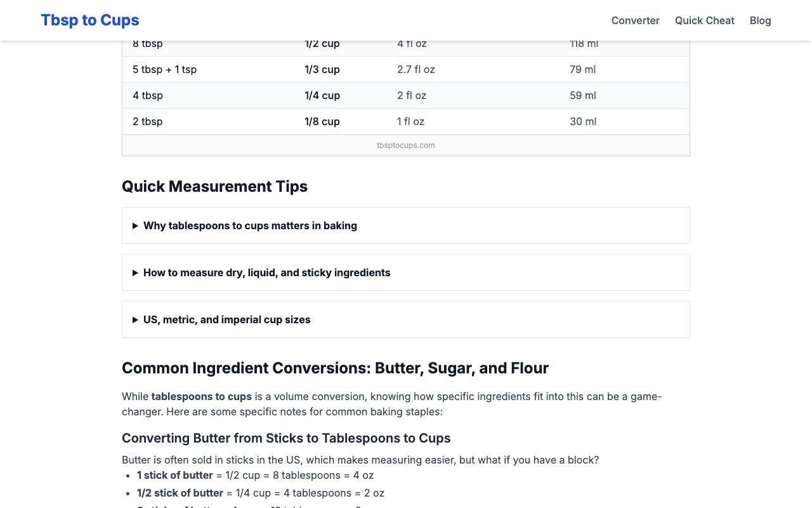The height and width of the screenshot is (508, 812).
Task: Click the '1 stick of butter' bullet item
Action: pyautogui.click(x=255, y=475)
